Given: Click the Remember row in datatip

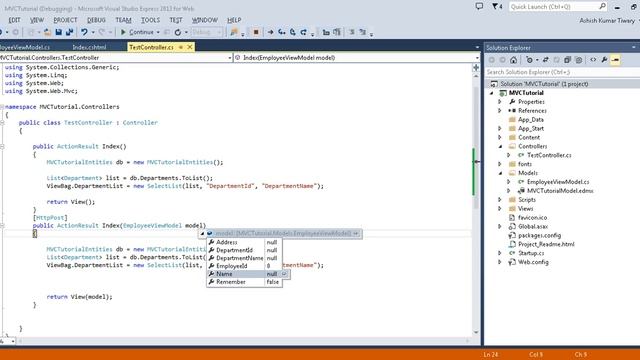Looking at the screenshot, I should [244, 282].
